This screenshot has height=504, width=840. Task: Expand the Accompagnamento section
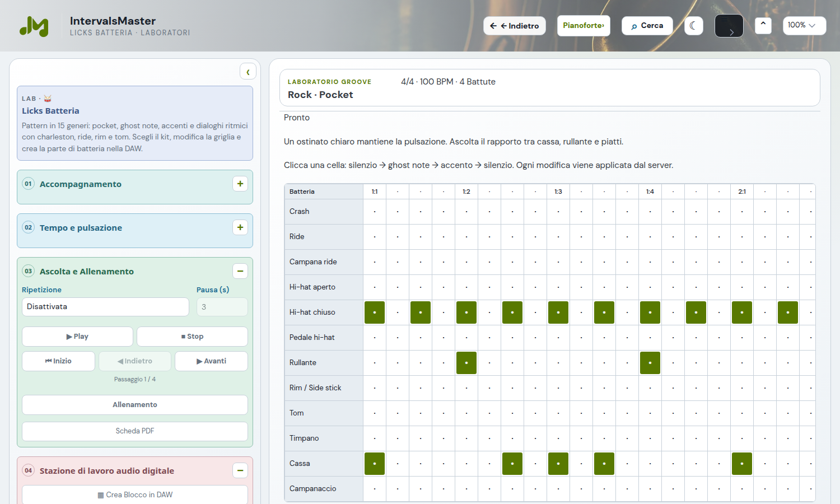(240, 184)
